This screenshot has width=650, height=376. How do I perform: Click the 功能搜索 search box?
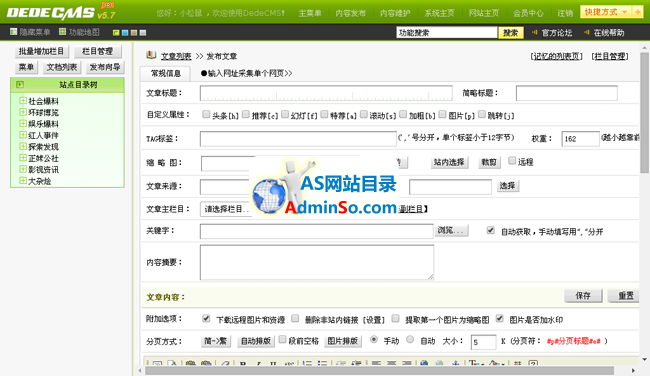pyautogui.click(x=447, y=32)
